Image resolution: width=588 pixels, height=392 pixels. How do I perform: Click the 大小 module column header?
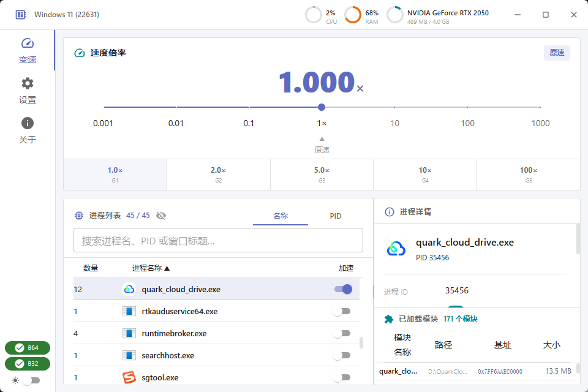pos(552,345)
